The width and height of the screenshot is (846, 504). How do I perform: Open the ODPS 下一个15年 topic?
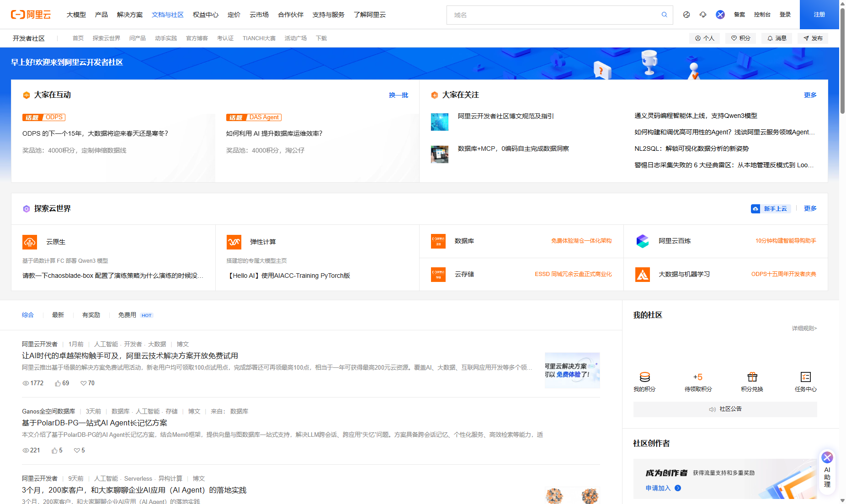95,133
